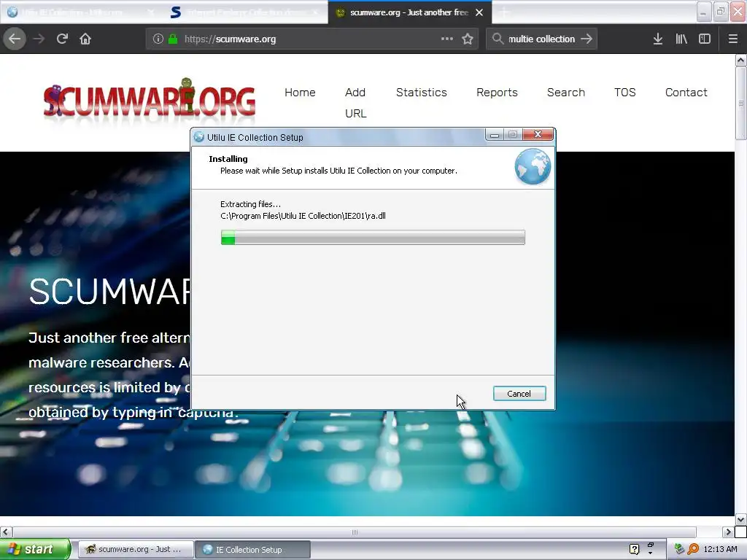The width and height of the screenshot is (747, 560).
Task: Click the globe icon in the Setup dialog
Action: tap(533, 166)
